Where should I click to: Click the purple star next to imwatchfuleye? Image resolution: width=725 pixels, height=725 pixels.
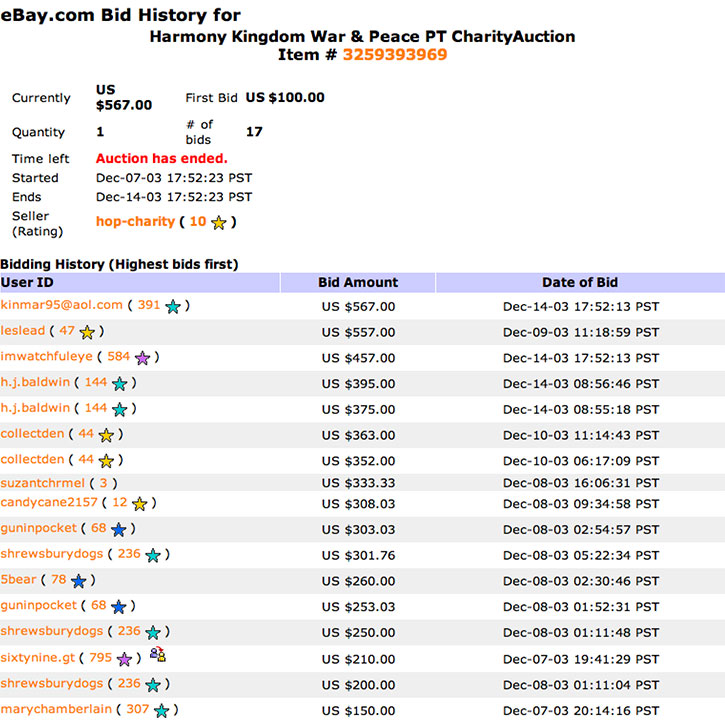(x=142, y=358)
